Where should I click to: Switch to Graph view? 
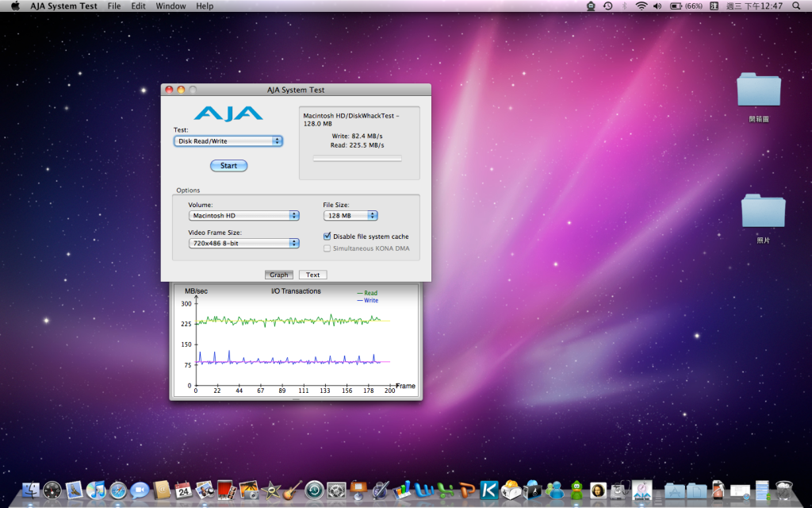pyautogui.click(x=278, y=275)
